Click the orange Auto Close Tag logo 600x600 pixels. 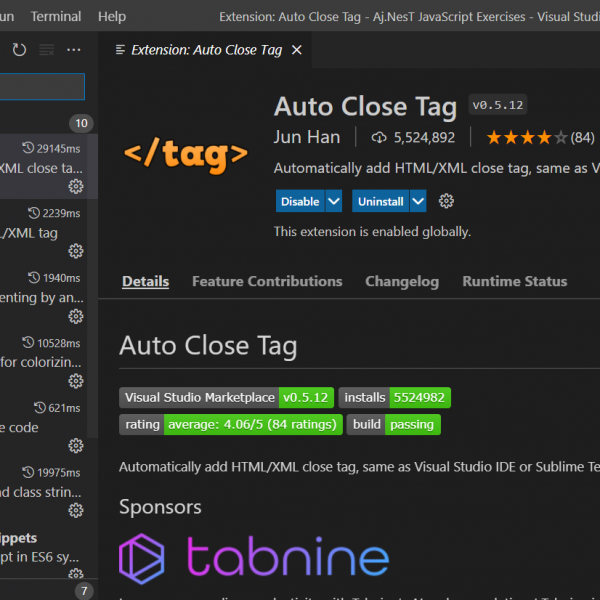coord(185,154)
